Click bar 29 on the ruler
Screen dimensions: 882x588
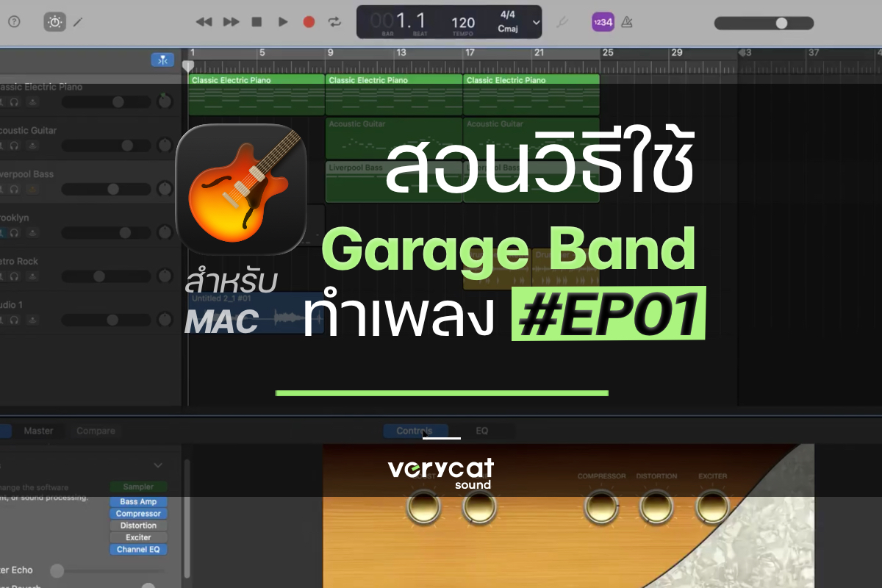click(677, 53)
